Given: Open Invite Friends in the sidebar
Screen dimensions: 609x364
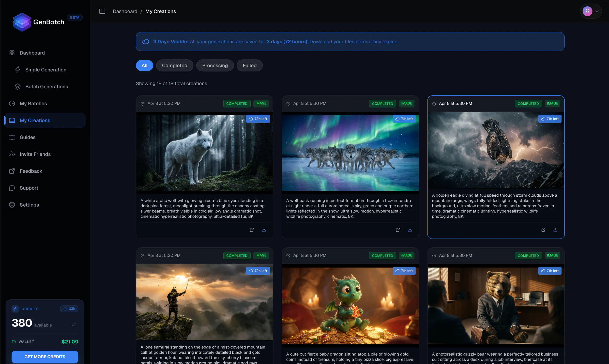Looking at the screenshot, I should (x=45, y=154).
